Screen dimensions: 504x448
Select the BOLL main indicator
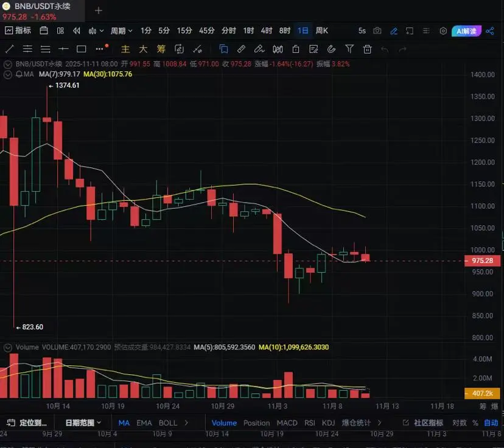[x=168, y=423]
